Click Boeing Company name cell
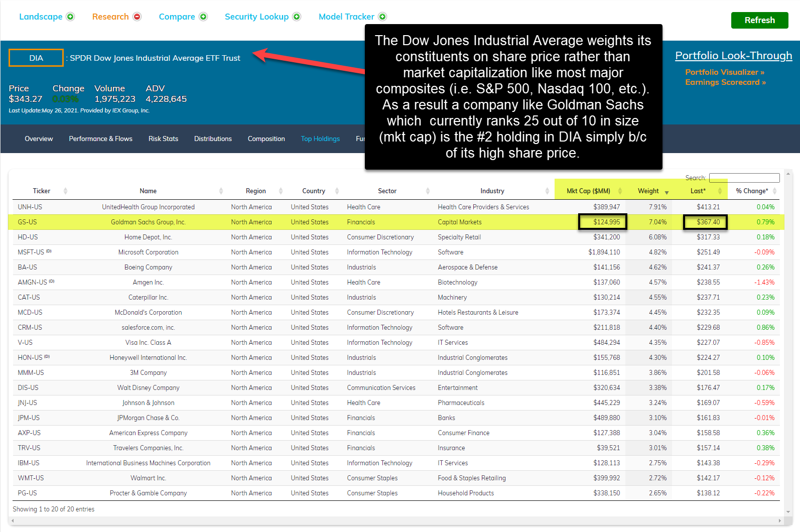The height and width of the screenshot is (532, 800). pos(148,268)
